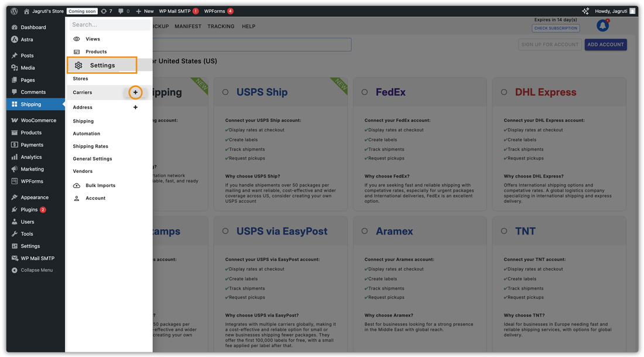Click the Views eye icon
644x357 pixels.
76,39
